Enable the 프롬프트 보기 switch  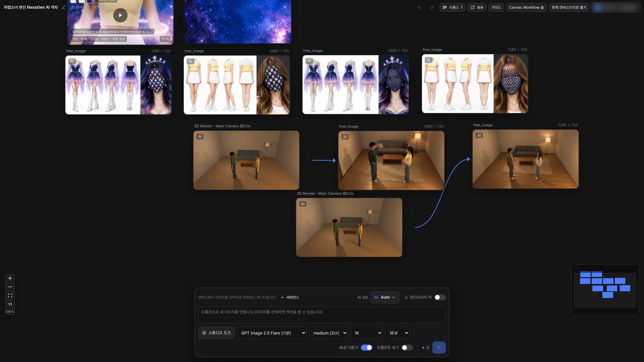[407, 348]
